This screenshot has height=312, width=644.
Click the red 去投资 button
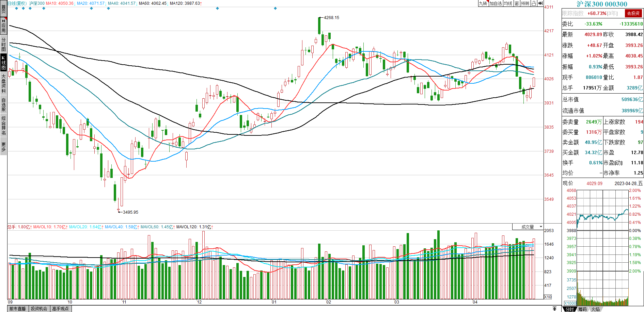tap(633, 13)
